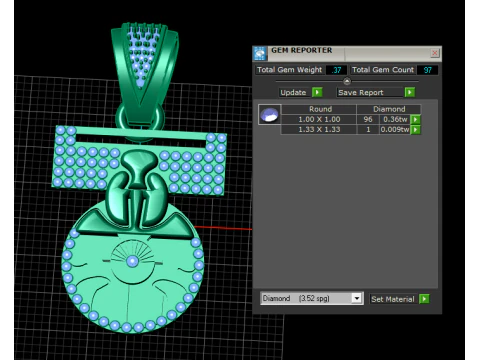Close the Gem Reporter window
The height and width of the screenshot is (360, 480).
point(435,53)
